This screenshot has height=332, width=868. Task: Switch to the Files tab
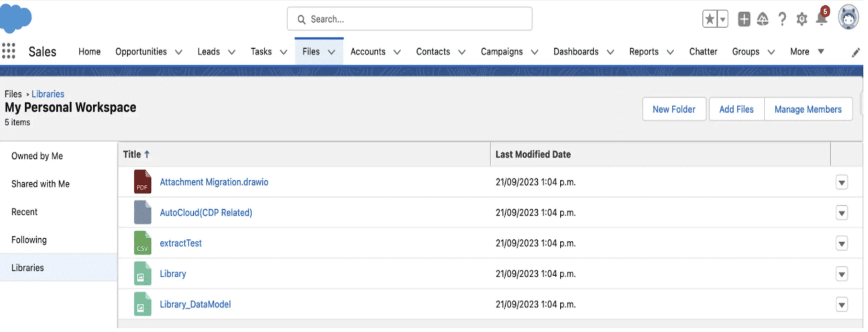click(313, 50)
